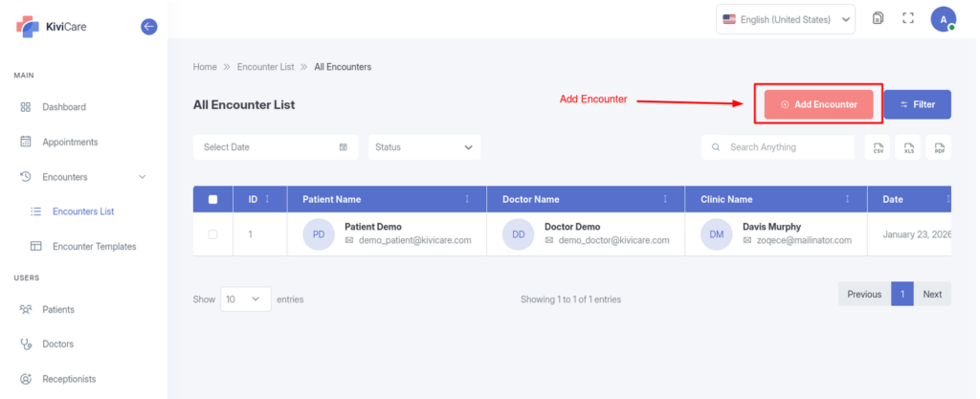The height and width of the screenshot is (399, 980).
Task: Click the Filter button
Action: [917, 104]
